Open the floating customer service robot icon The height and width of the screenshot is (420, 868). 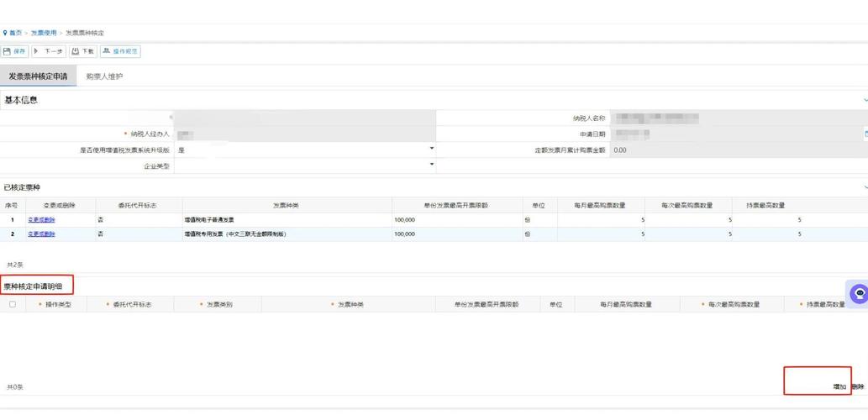point(858,293)
